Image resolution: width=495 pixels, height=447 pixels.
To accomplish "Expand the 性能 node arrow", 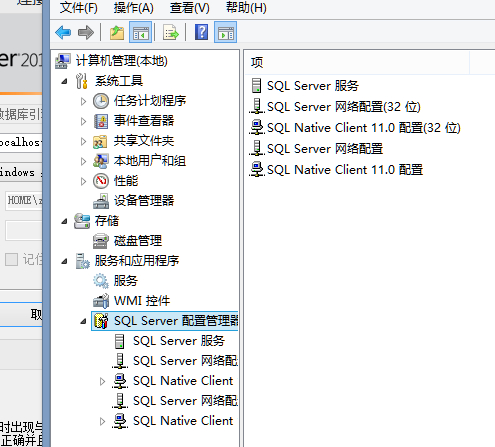I will point(83,181).
